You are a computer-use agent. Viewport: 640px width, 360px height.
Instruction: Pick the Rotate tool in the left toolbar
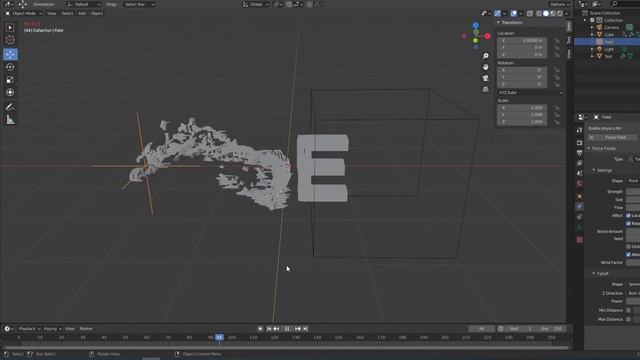10,67
